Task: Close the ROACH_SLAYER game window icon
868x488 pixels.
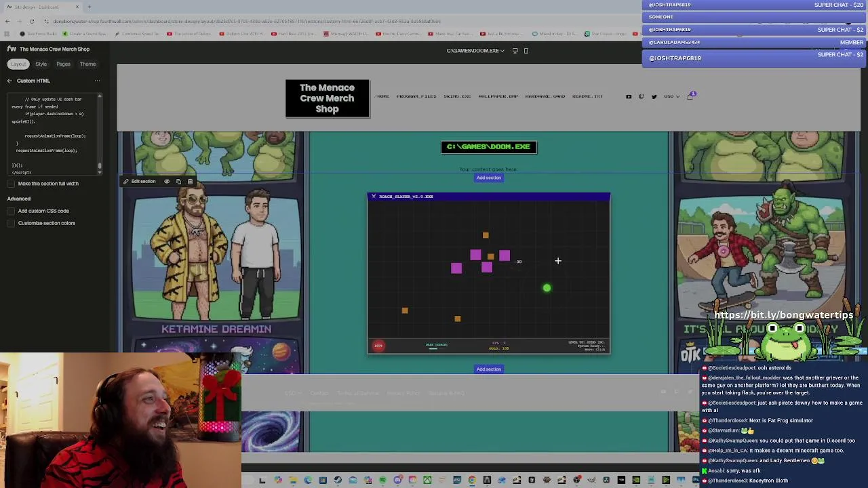Action: [374, 197]
